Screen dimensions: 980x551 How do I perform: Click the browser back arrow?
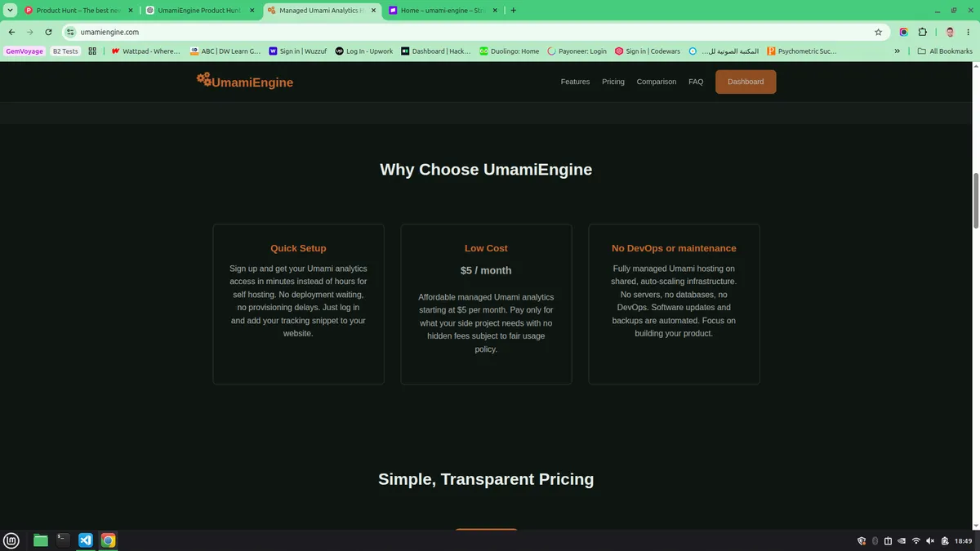coord(11,32)
